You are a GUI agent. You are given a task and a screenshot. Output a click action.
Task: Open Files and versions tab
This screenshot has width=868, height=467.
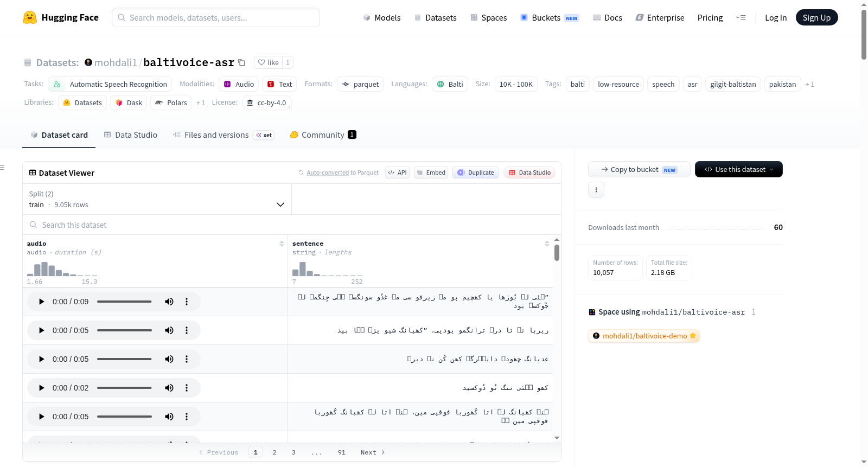(224, 135)
